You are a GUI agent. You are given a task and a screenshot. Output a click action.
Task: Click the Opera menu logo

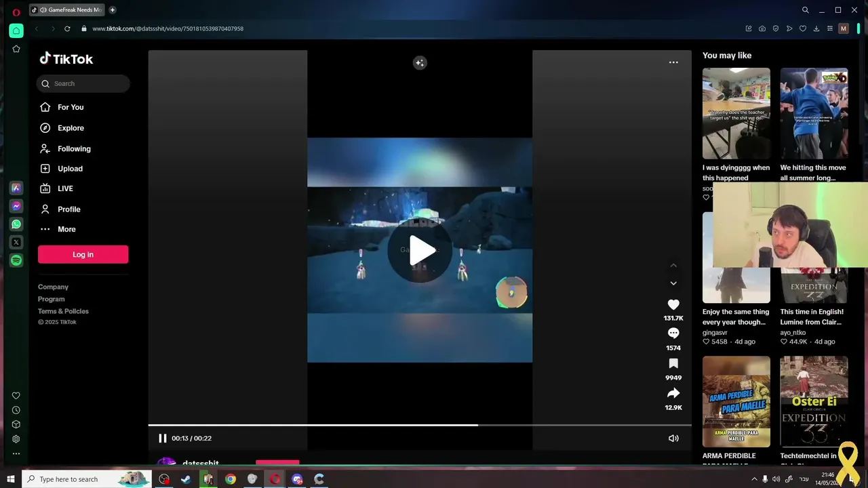tap(16, 12)
